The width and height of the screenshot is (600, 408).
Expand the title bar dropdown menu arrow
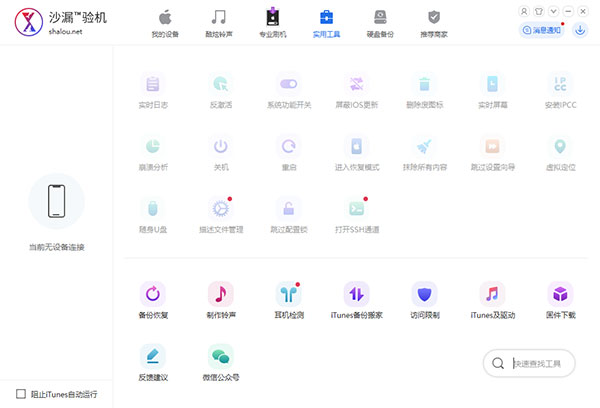(553, 11)
